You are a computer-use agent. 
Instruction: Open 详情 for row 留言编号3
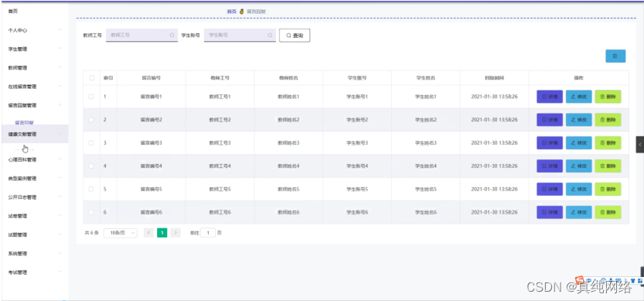coord(550,142)
